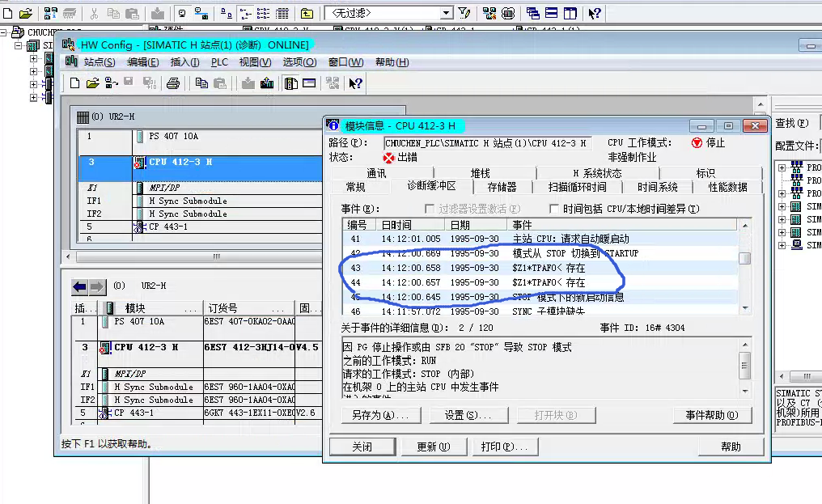Cascade windows using the SIMATIC Manager toolbar icon
Viewport: 822px width, 504px height.
(x=532, y=13)
